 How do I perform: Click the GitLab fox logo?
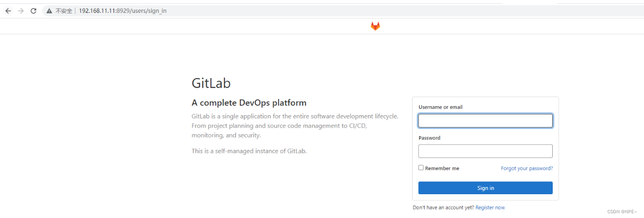pos(375,27)
